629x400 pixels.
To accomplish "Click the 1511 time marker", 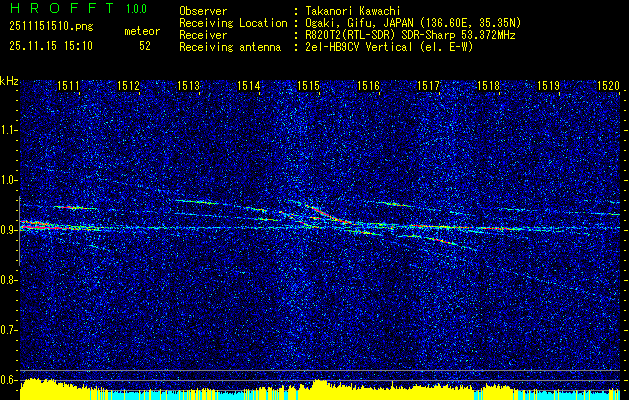I will (68, 85).
